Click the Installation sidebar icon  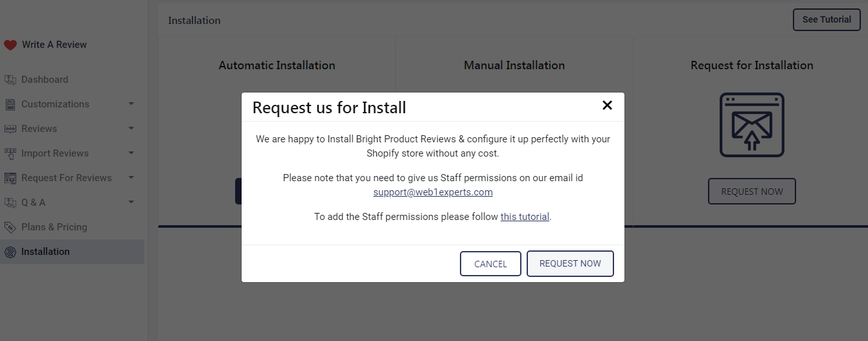pyautogui.click(x=10, y=252)
